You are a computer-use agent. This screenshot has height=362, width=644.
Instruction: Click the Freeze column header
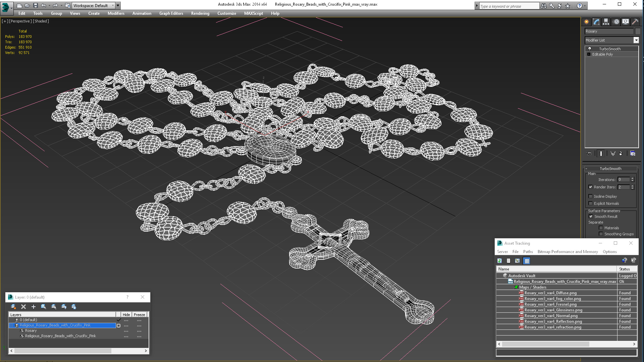pos(139,315)
